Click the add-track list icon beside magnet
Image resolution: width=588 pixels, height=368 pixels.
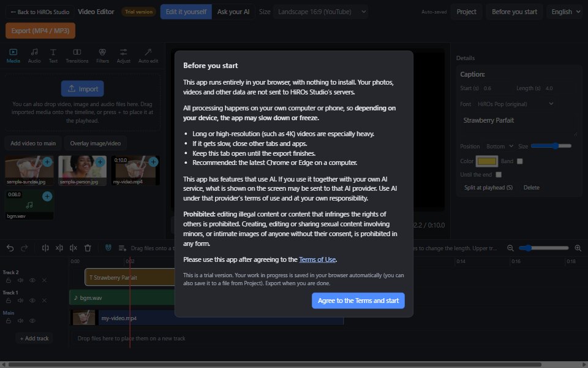click(x=123, y=248)
